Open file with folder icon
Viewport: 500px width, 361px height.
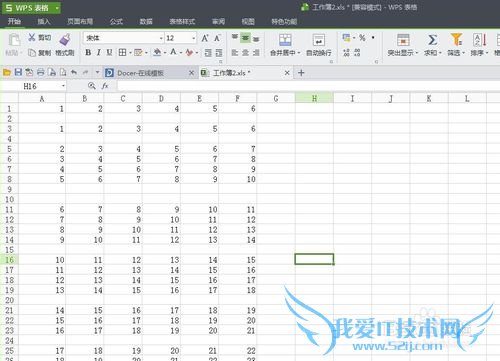[x=7, y=72]
